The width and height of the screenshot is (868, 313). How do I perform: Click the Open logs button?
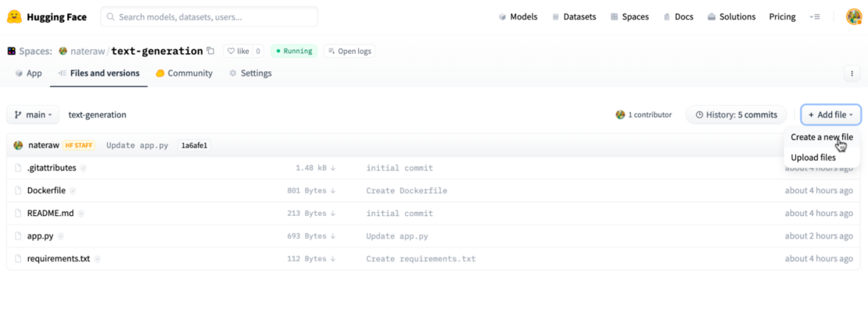[x=350, y=51]
